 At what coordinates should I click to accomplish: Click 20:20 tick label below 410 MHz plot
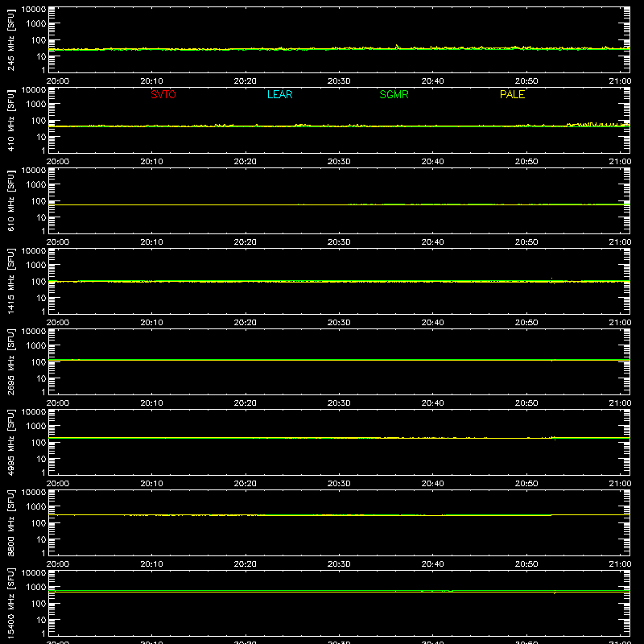point(246,162)
